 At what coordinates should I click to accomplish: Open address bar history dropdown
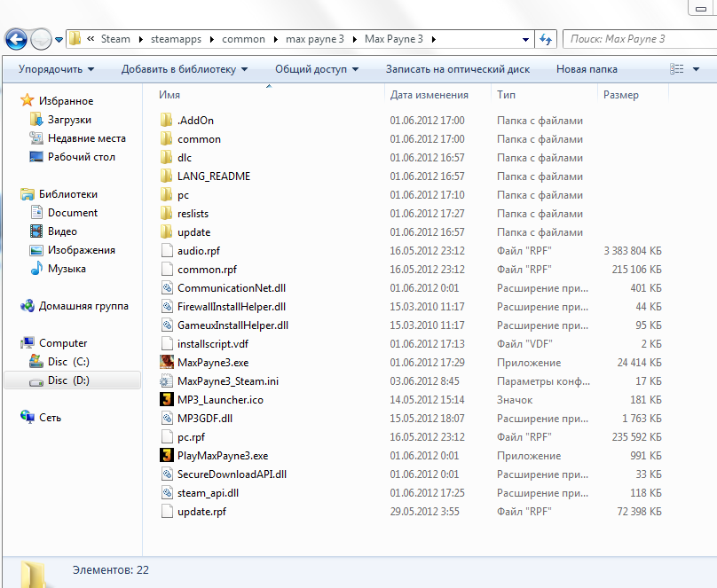[526, 40]
